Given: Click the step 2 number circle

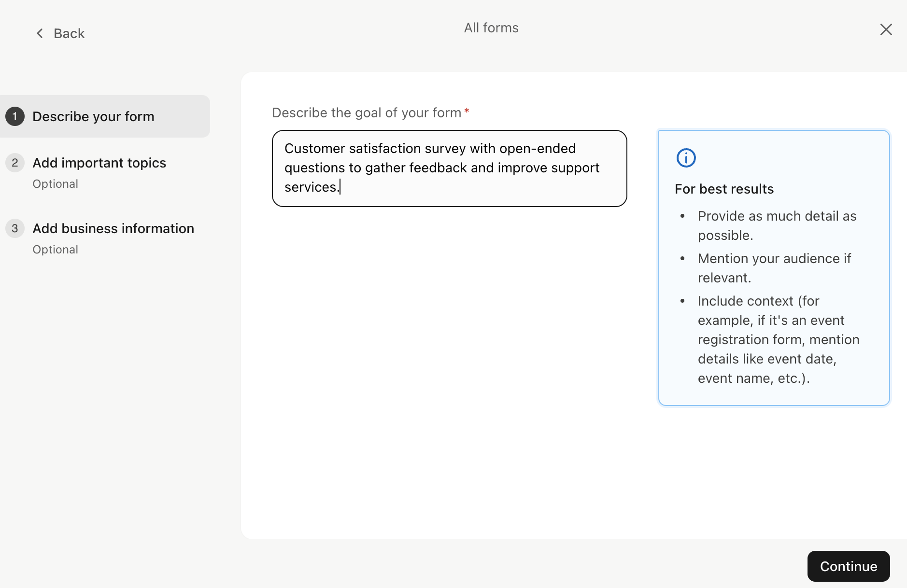Looking at the screenshot, I should click(15, 163).
